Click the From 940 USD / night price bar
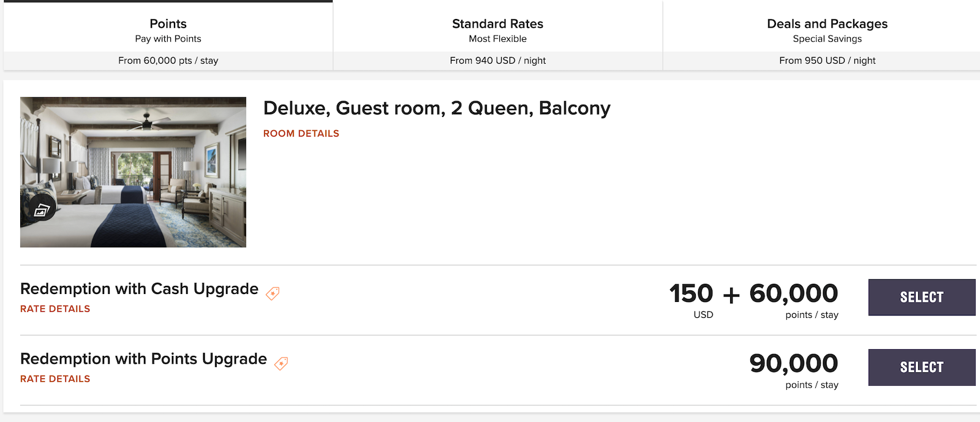 [x=497, y=60]
